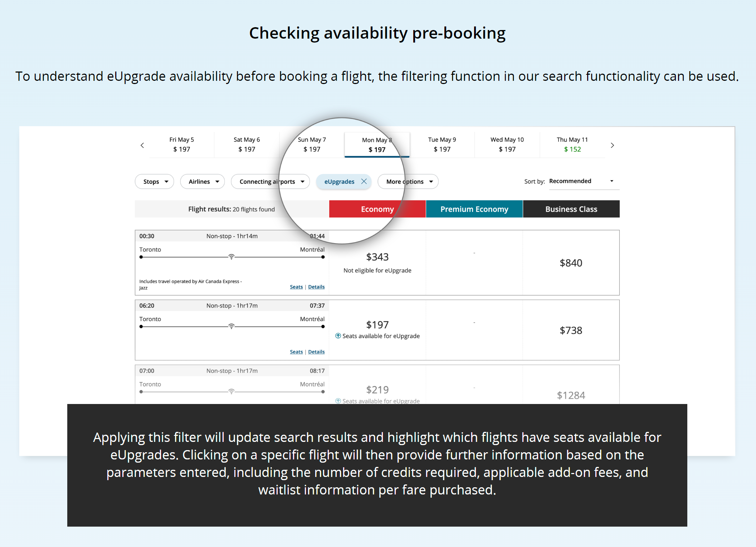This screenshot has height=547, width=756.
Task: Expand the Connecting airports filter
Action: click(x=270, y=181)
